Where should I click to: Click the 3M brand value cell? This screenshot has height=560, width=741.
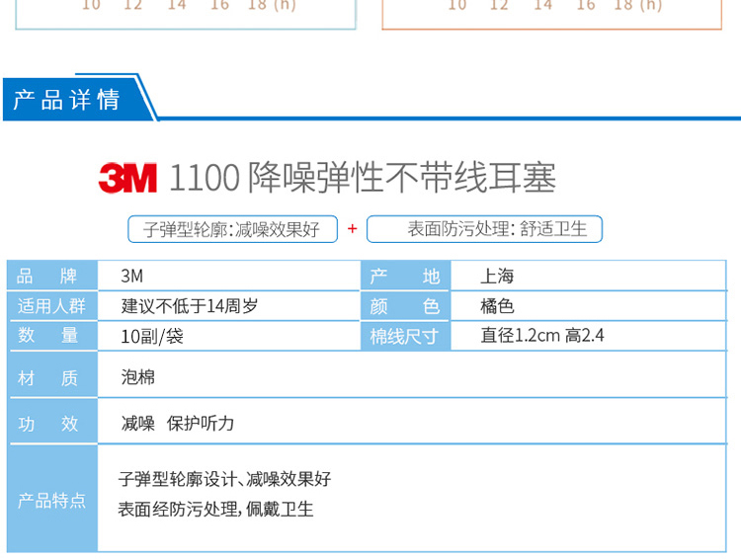pyautogui.click(x=228, y=276)
